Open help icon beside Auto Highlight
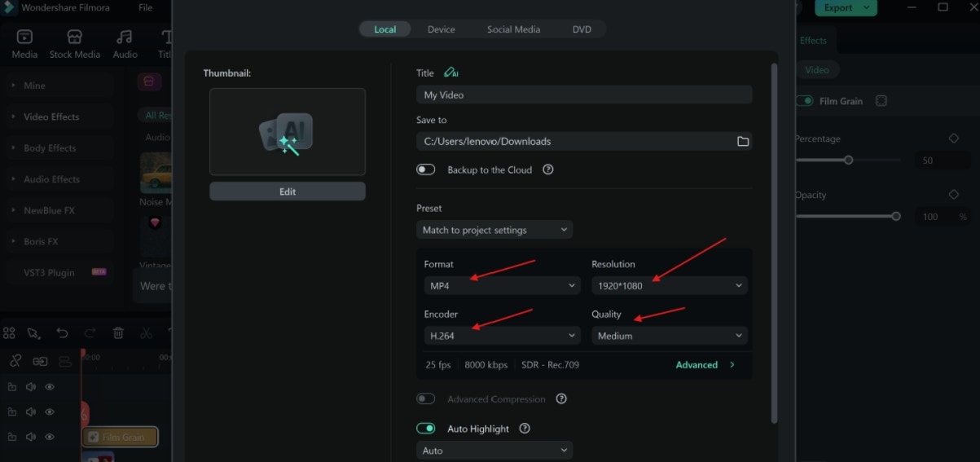This screenshot has width=980, height=462. pos(525,429)
